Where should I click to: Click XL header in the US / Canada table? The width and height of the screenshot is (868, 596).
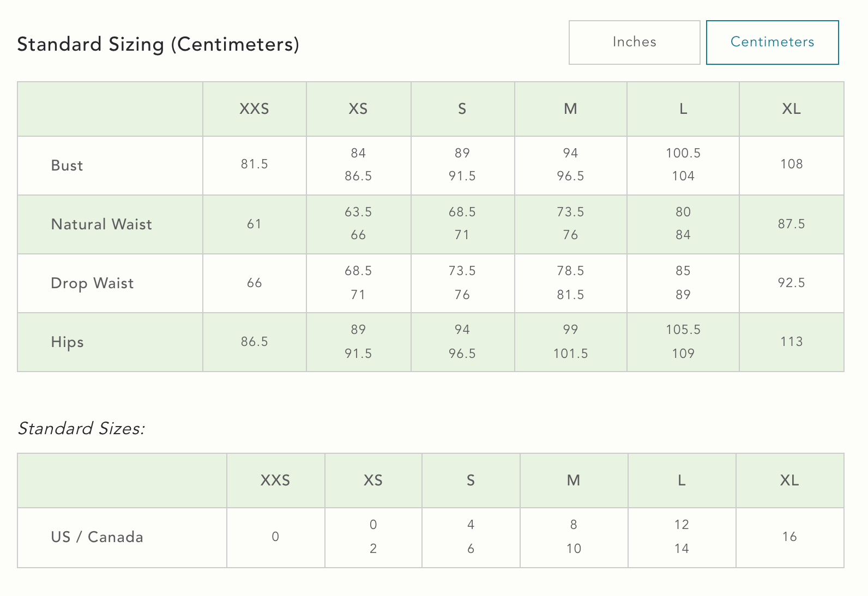pyautogui.click(x=789, y=481)
